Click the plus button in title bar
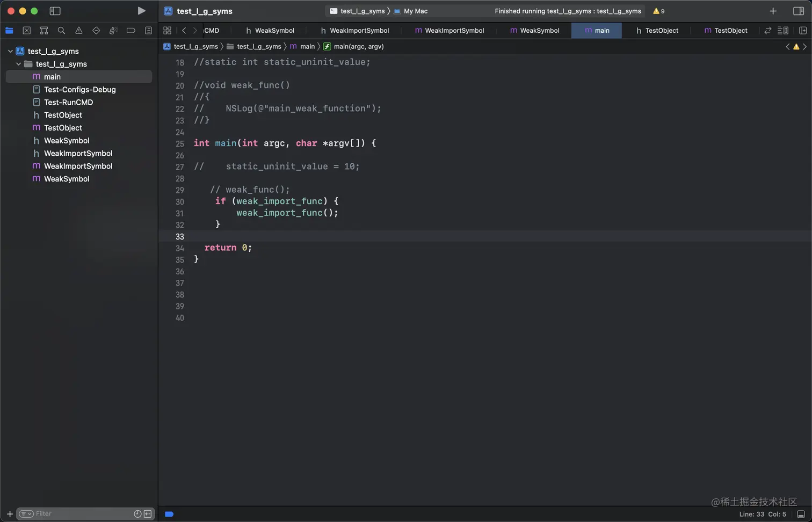Viewport: 812px width, 522px height. pyautogui.click(x=773, y=11)
